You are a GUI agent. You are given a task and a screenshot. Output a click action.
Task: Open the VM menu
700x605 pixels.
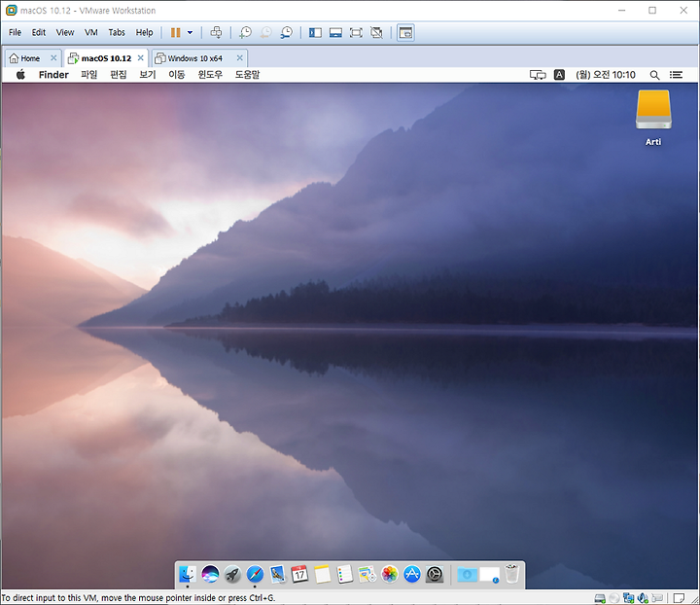(91, 33)
